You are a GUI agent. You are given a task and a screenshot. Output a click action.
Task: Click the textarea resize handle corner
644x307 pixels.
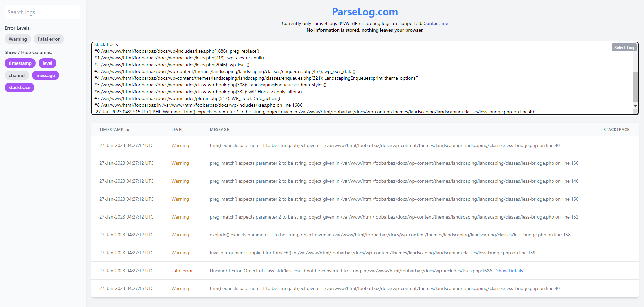(x=636, y=112)
